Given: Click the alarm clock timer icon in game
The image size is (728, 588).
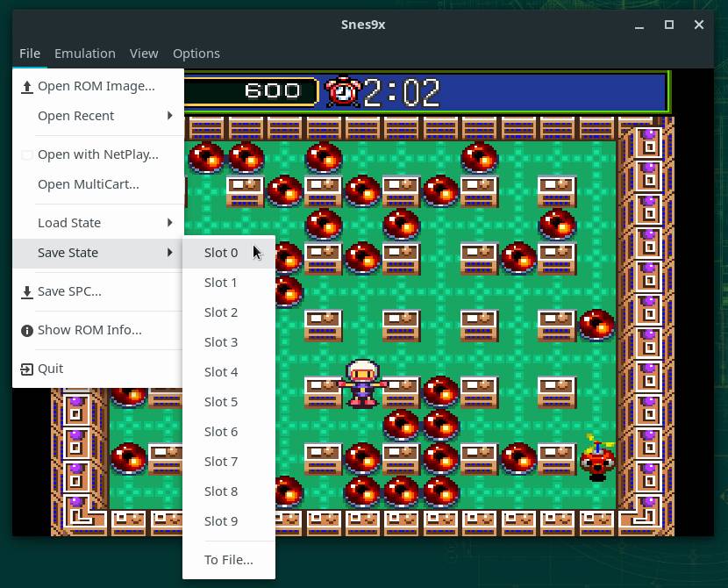Looking at the screenshot, I should [343, 91].
